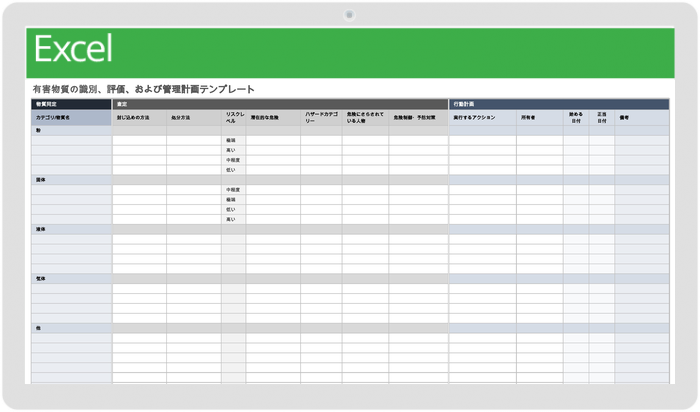The height and width of the screenshot is (412, 700).
Task: Click the Excel logo text in green banner
Action: pos(73,48)
